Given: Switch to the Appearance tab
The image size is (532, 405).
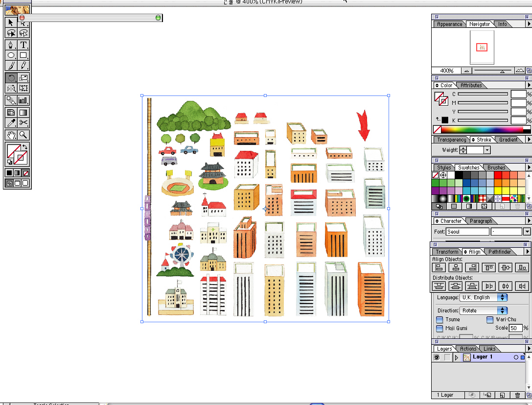Looking at the screenshot, I should coord(449,24).
